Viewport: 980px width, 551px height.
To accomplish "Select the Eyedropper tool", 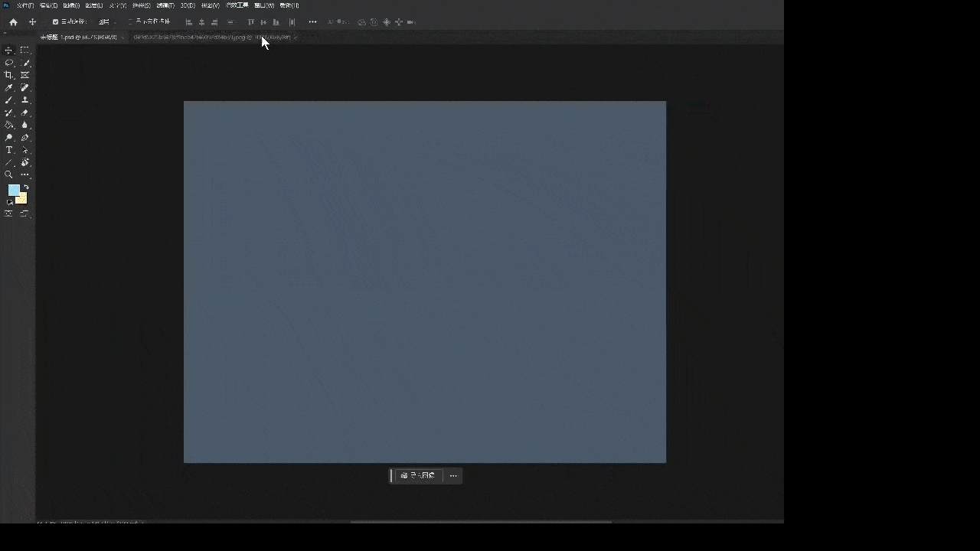I will tap(9, 88).
